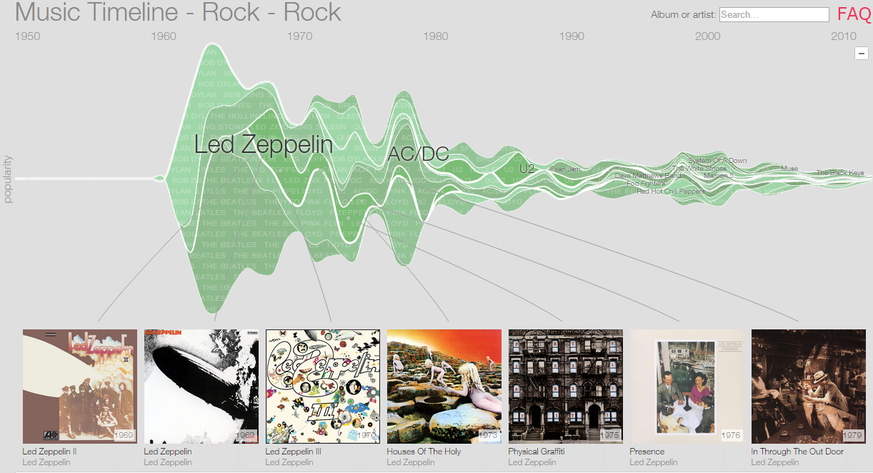The height and width of the screenshot is (473, 873).
Task: Select the U2 band in the chart
Action: [x=527, y=168]
